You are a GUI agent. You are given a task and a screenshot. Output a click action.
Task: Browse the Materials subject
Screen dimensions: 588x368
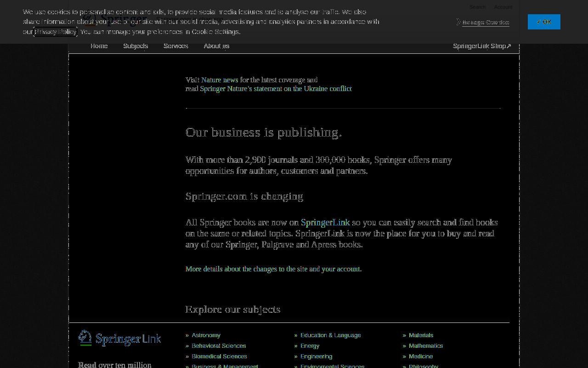pos(421,335)
